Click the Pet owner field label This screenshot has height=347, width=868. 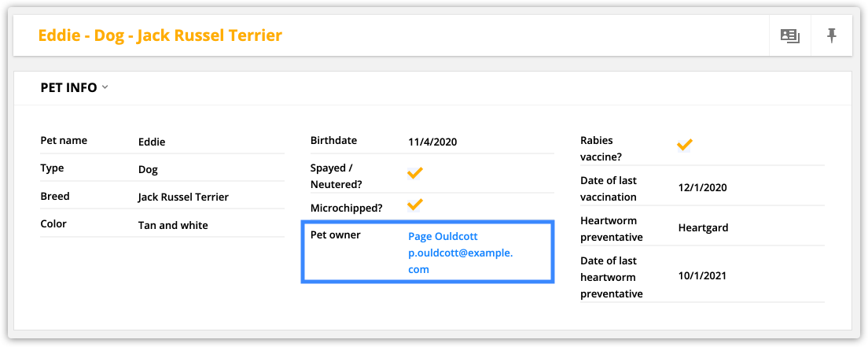point(336,235)
